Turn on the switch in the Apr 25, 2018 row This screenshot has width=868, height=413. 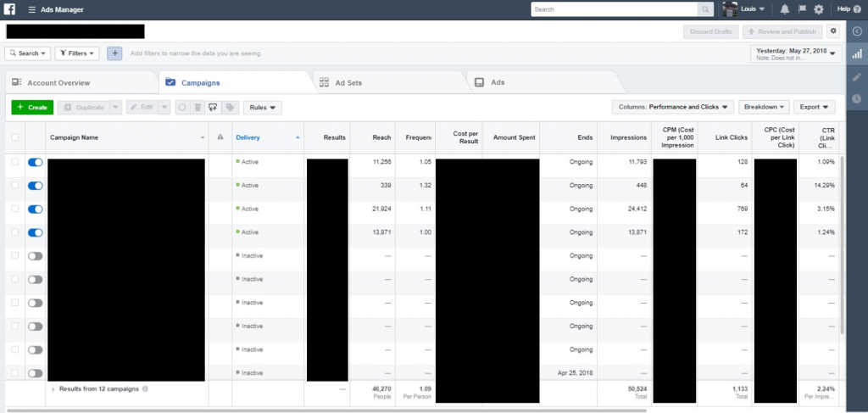(35, 373)
